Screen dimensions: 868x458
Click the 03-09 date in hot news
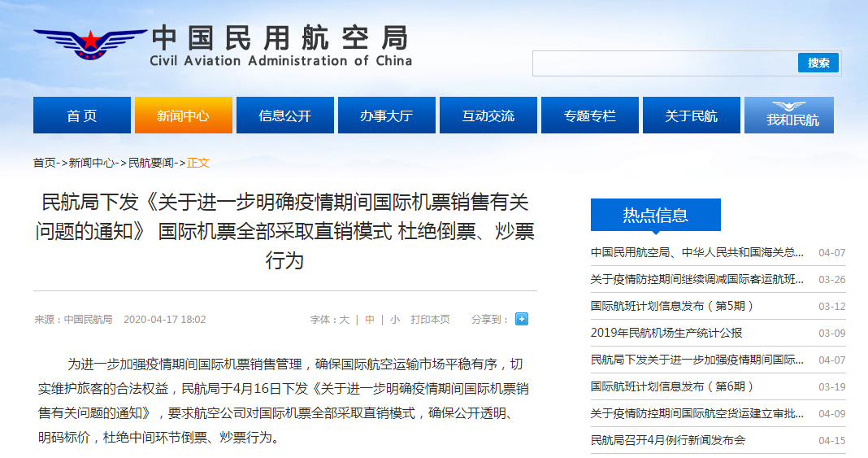pos(832,334)
